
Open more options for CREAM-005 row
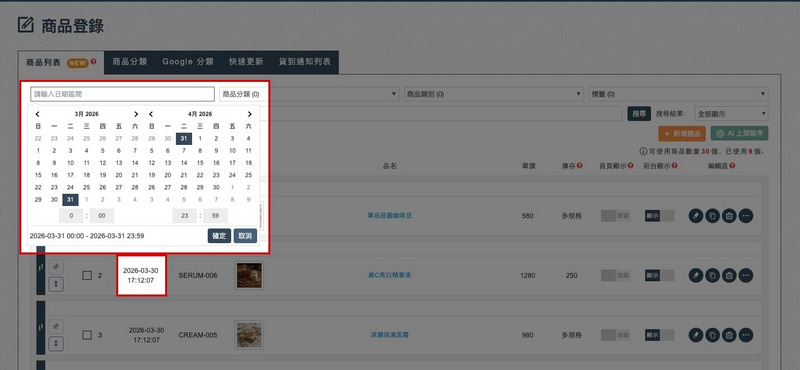click(746, 335)
